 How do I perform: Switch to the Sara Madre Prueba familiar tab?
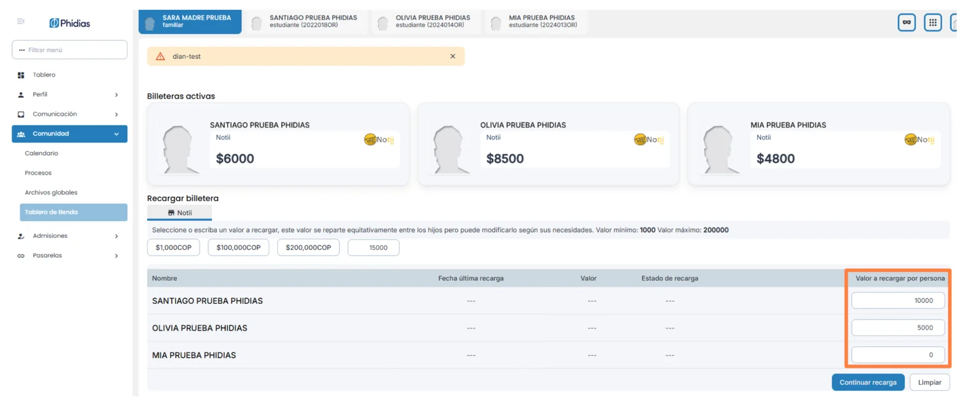click(190, 21)
